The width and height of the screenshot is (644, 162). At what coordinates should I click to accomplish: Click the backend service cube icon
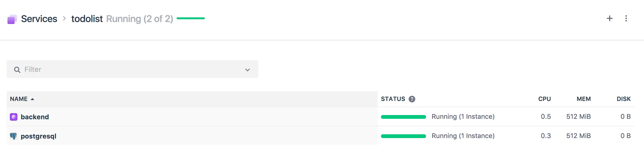pos(13,117)
